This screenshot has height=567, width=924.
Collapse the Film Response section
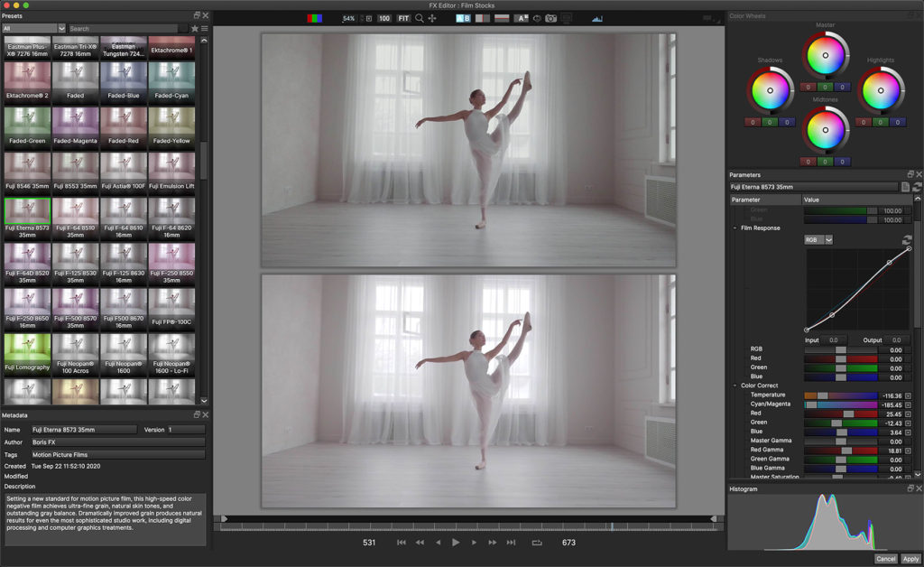point(735,228)
